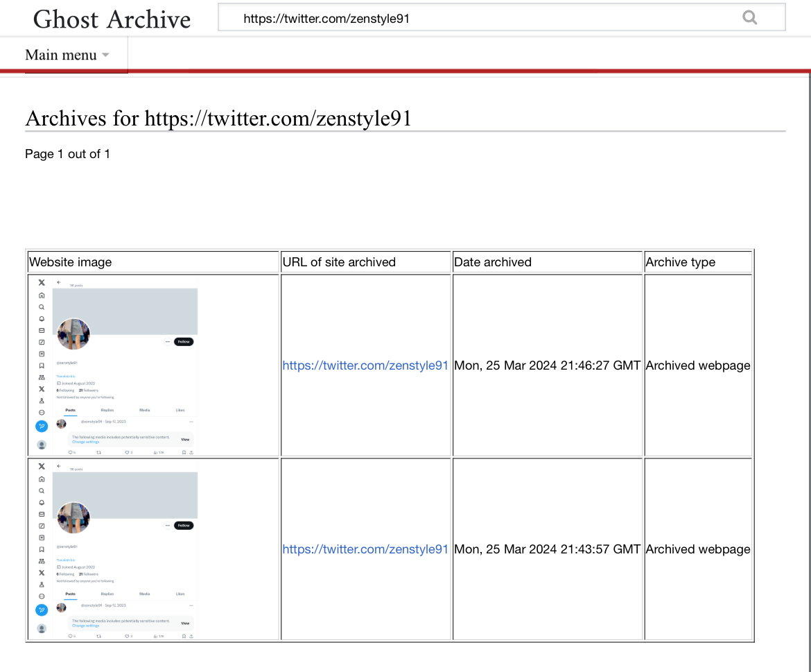The height and width of the screenshot is (672, 811).
Task: Select date 'Mon, 25 Mar 2024 21:43:57 GMT'
Action: pos(547,549)
